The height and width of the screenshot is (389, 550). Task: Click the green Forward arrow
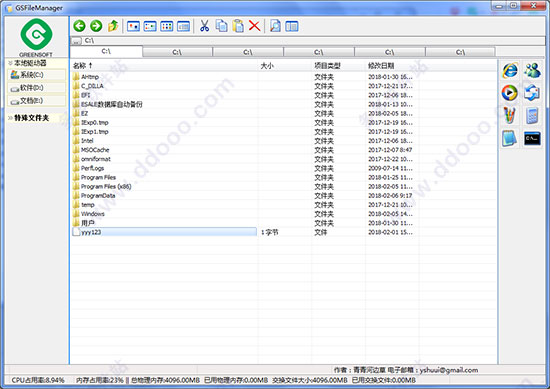[x=96, y=26]
